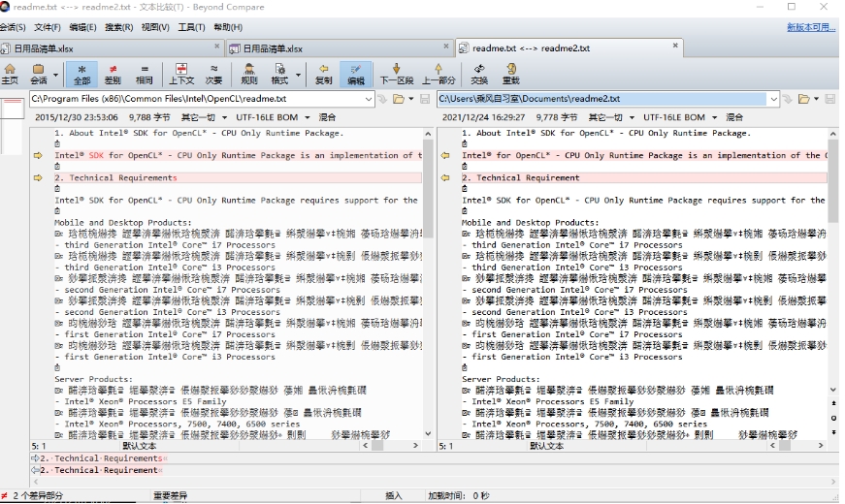Select 'Mobile and Desktop Products:' line in left pane
Screen dimensions: 845x504
[123, 222]
